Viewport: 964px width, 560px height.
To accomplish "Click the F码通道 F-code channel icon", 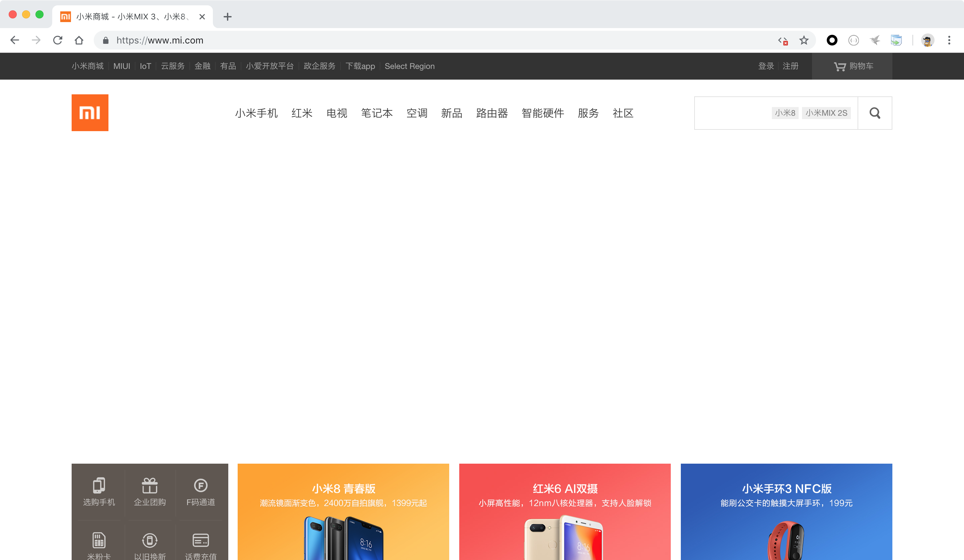I will coord(200,491).
